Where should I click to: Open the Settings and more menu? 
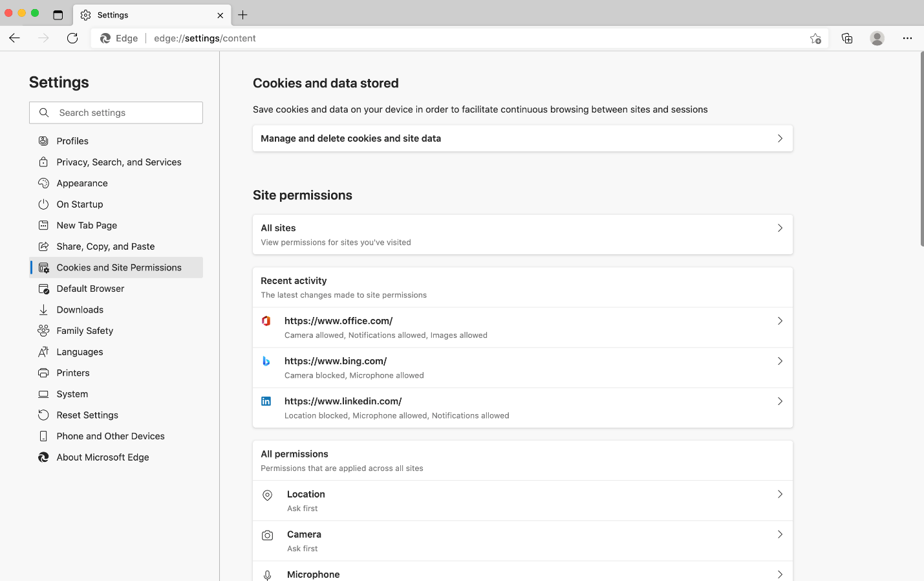908,38
